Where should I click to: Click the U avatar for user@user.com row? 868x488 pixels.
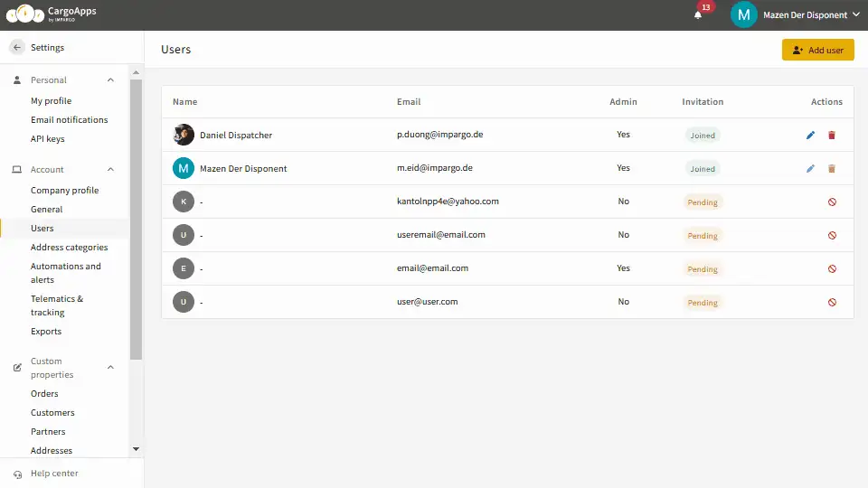coord(184,302)
